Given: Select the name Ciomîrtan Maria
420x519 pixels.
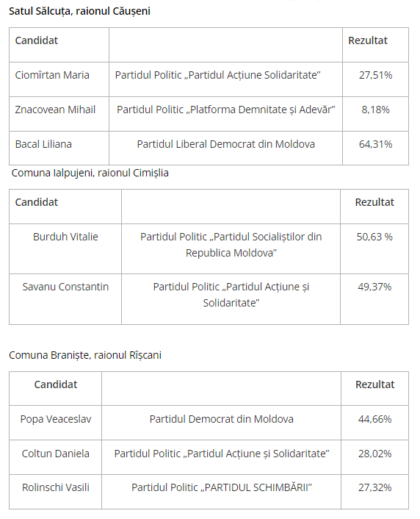Looking at the screenshot, I should click(52, 75).
